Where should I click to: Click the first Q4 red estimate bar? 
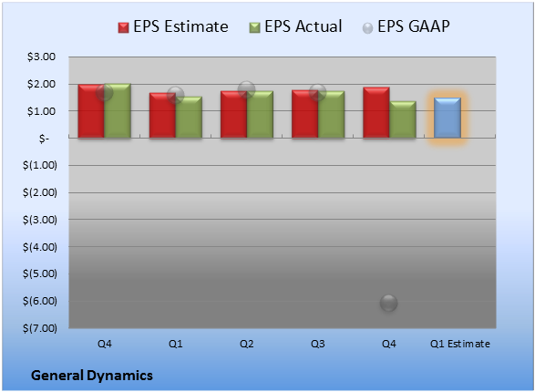pyautogui.click(x=91, y=111)
